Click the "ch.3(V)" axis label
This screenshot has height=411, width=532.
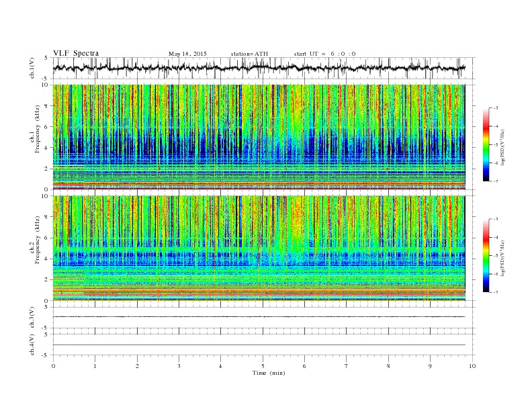[32, 317]
